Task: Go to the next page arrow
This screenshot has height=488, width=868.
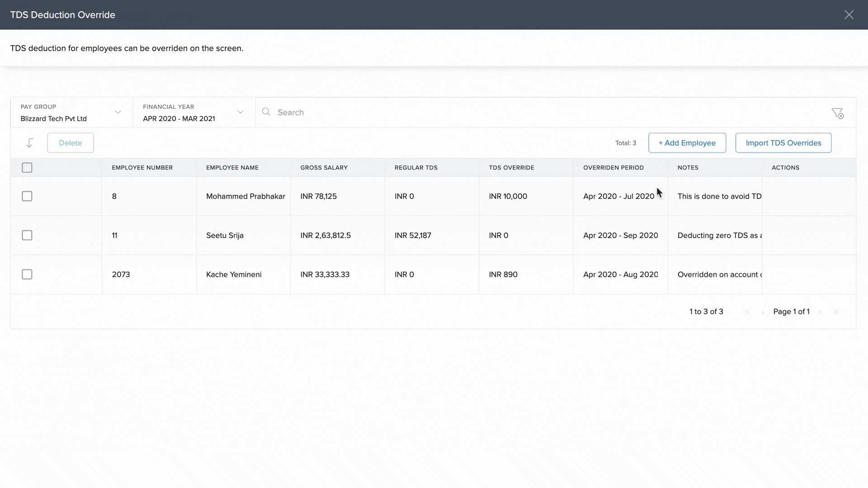Action: click(820, 312)
